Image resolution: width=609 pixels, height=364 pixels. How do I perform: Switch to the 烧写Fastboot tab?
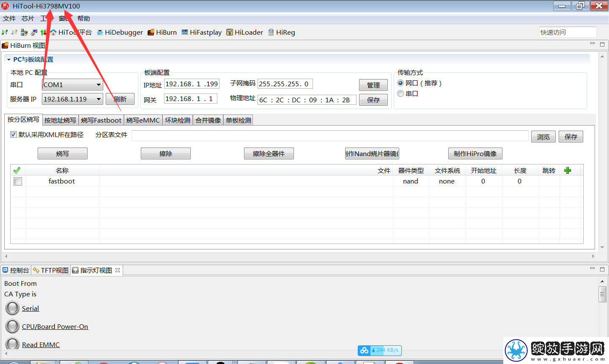[x=101, y=120]
